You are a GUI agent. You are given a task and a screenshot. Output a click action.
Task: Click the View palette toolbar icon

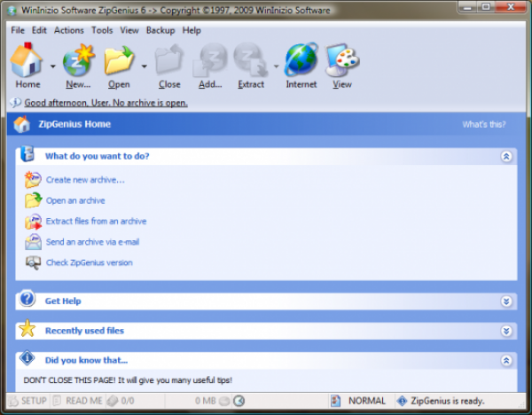click(342, 60)
